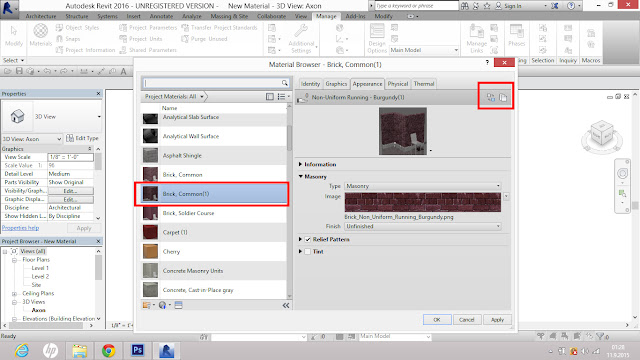
Task: Click Purge Unused in the ribbon
Action: tap(204, 39)
